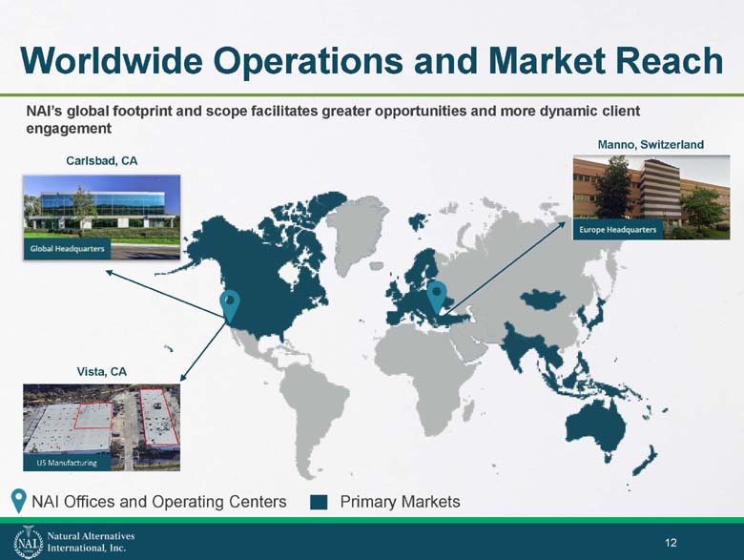744x560 pixels.
Task: Select the Carlsbad, CA heading
Action: [x=101, y=161]
